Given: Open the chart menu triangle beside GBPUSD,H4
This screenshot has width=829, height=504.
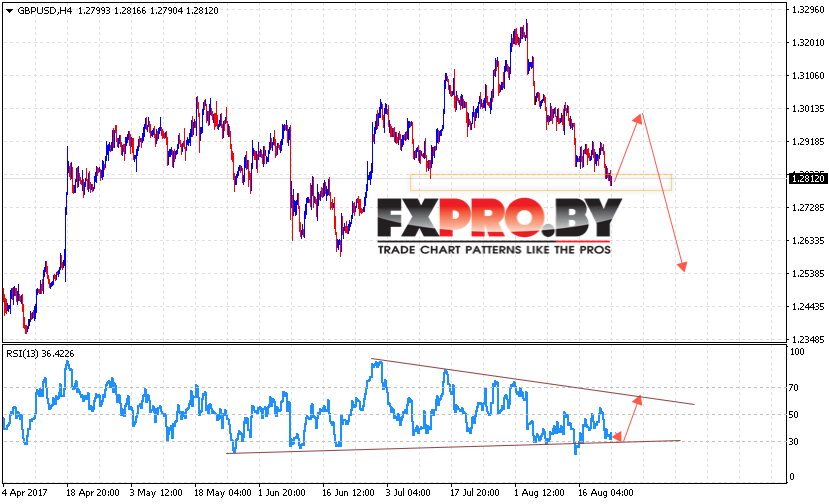Looking at the screenshot, I should point(9,11).
